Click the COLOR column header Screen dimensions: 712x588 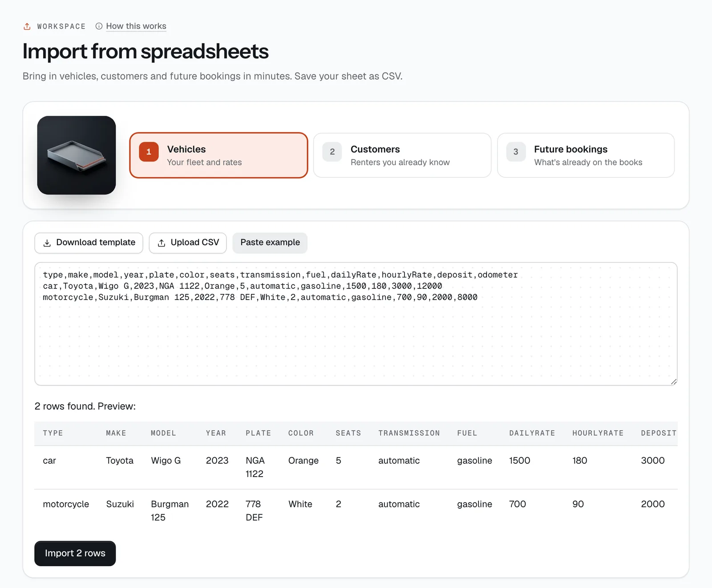point(301,433)
